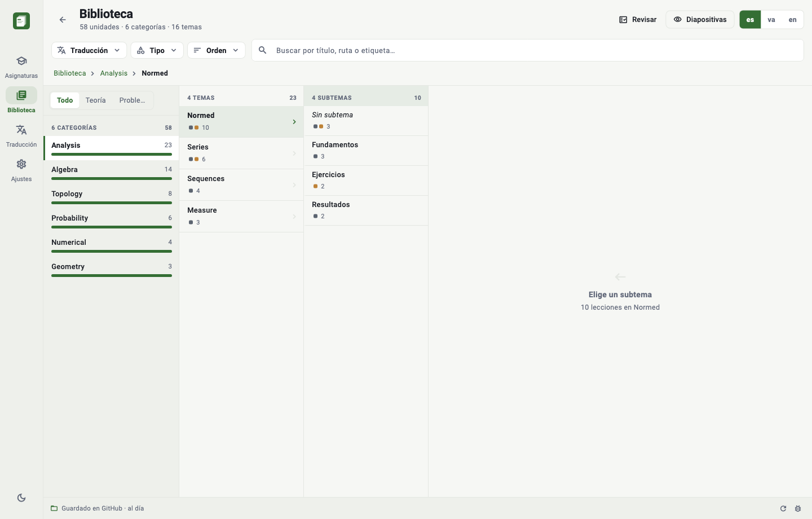This screenshot has height=519, width=812.
Task: Open the Orden sort dropdown
Action: pyautogui.click(x=217, y=50)
